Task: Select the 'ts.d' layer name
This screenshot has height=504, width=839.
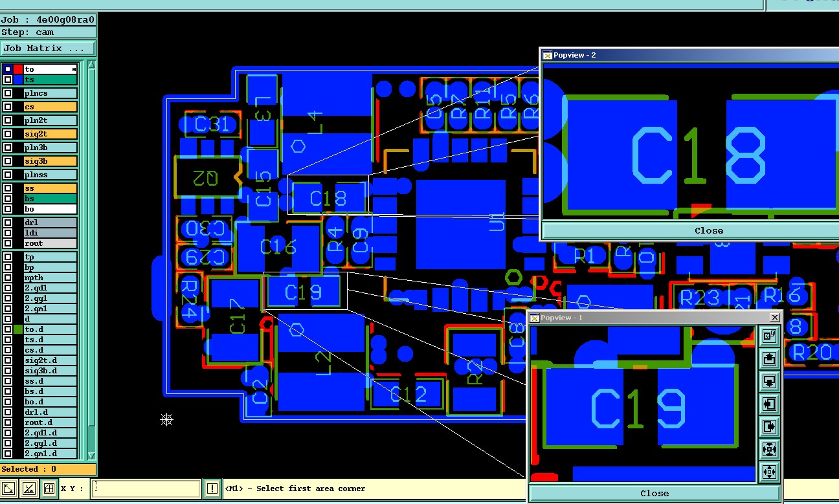Action: pyautogui.click(x=50, y=340)
